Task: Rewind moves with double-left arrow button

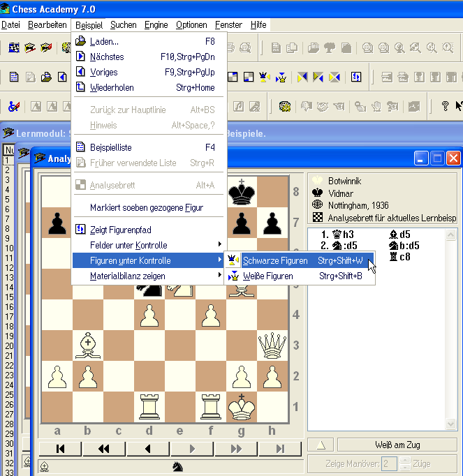Action: point(103,448)
